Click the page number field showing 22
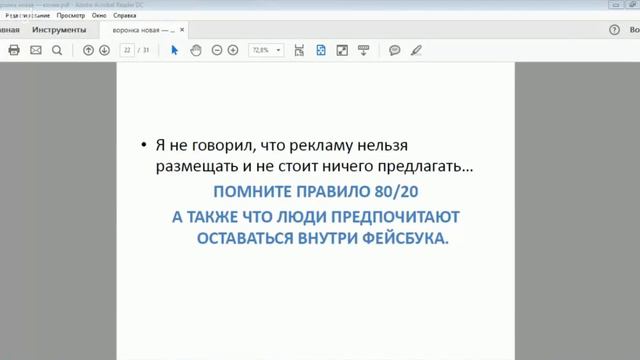This screenshot has height=360, width=640. [x=127, y=50]
